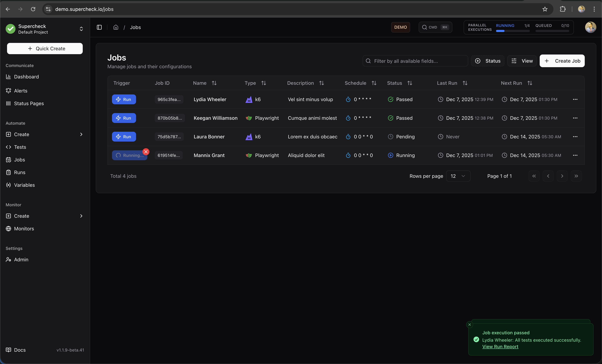Open Monitors in sidebar

click(x=24, y=229)
